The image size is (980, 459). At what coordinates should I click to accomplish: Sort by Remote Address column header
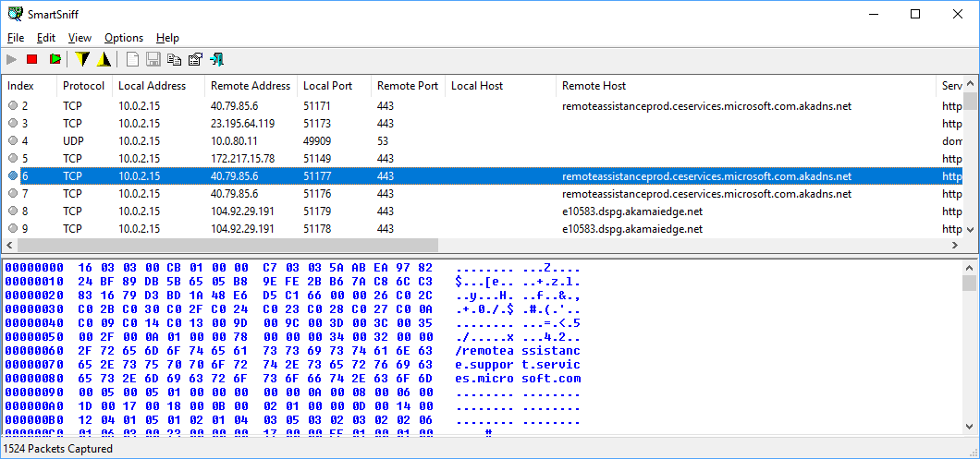(250, 86)
